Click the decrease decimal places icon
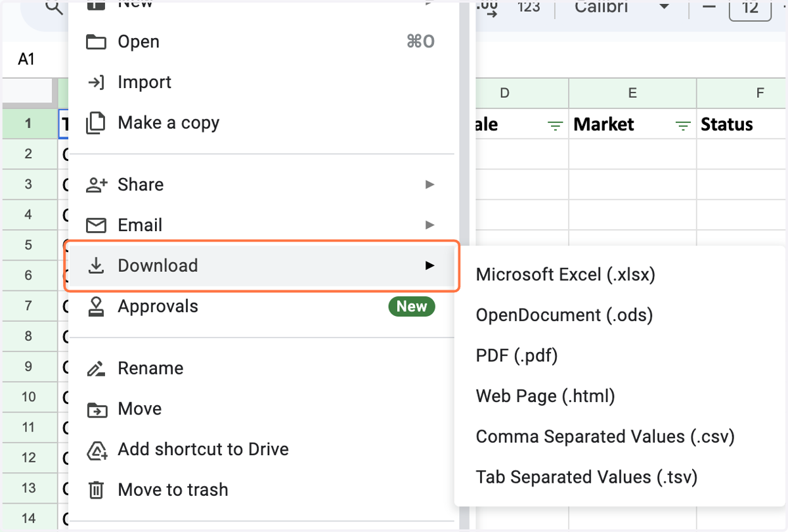 487,8
